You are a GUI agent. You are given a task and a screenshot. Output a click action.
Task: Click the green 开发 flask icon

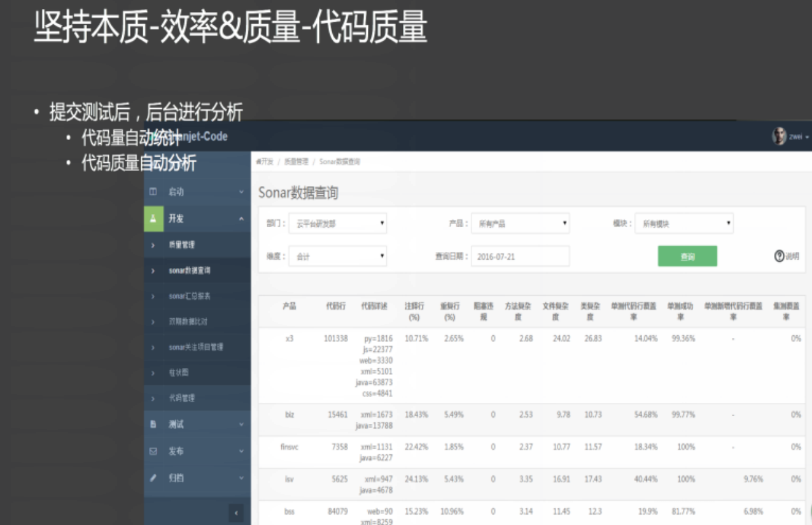coord(153,218)
